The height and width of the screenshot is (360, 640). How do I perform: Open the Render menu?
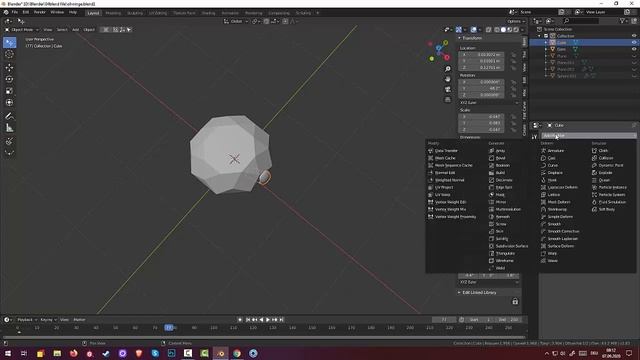[40, 12]
